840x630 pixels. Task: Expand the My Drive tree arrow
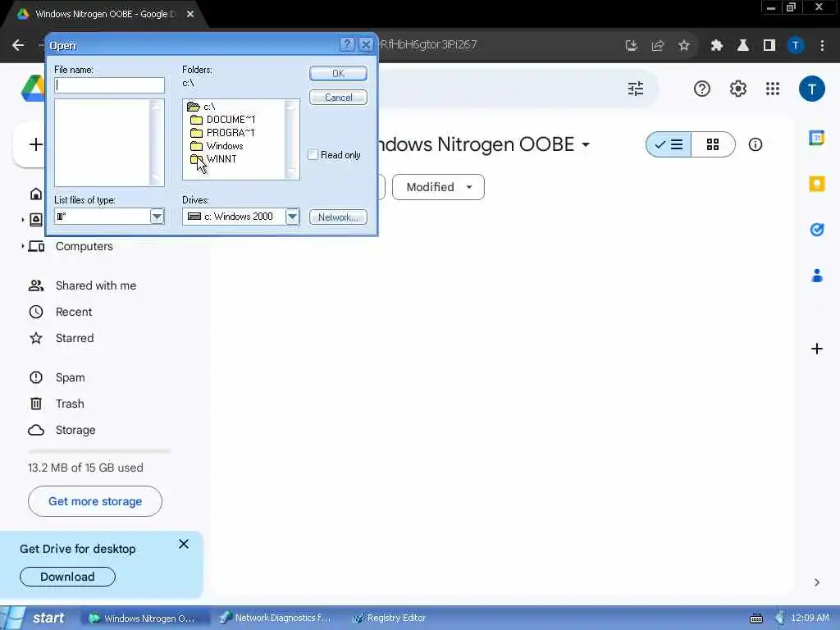pos(22,220)
